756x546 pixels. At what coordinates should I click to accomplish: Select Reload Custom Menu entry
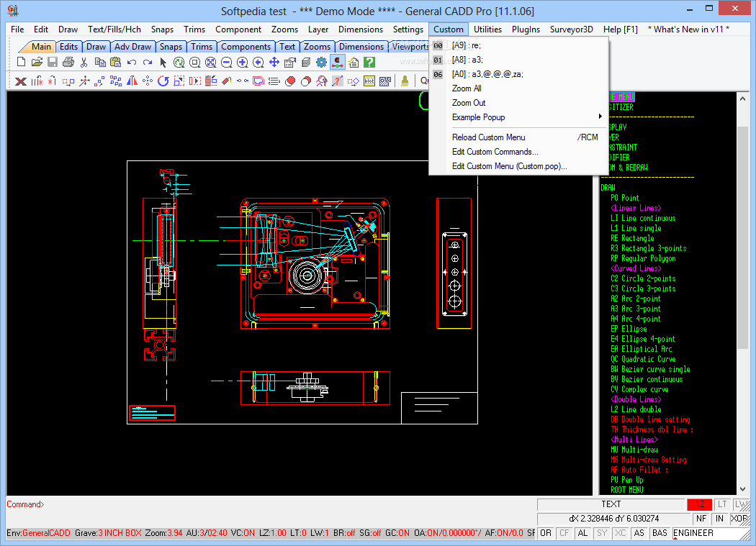518,137
